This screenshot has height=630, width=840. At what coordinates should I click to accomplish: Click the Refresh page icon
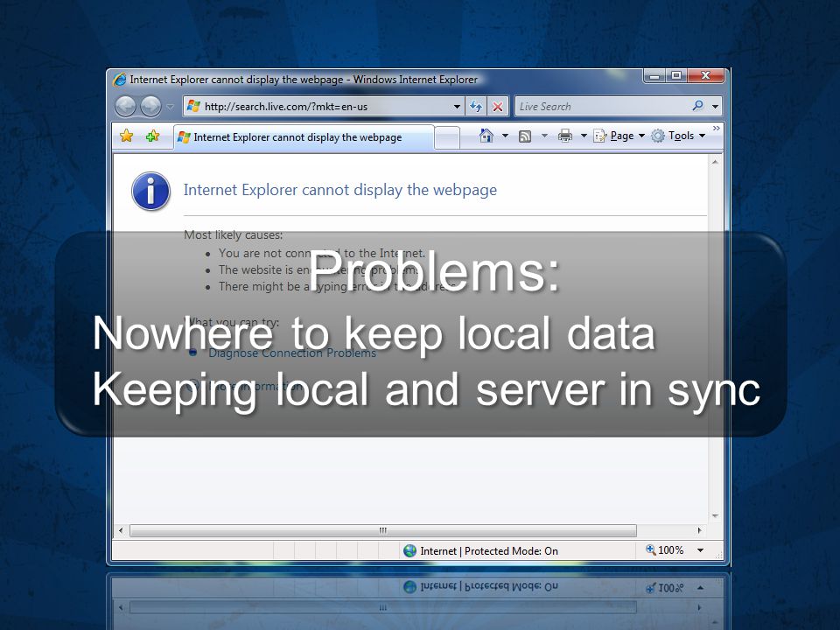(476, 107)
